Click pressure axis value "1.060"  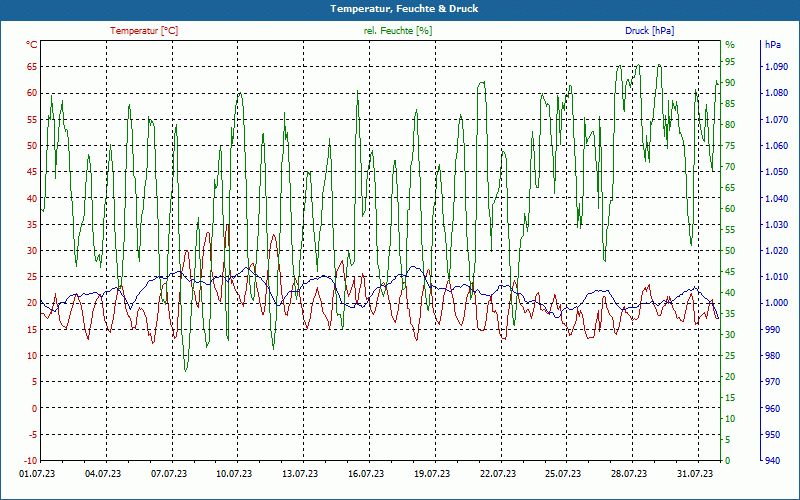click(777, 145)
